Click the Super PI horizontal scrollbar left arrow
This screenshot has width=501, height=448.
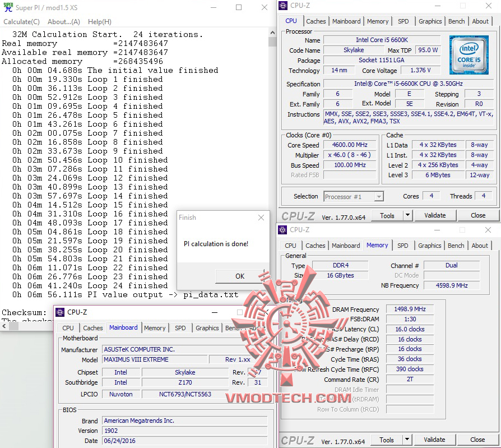coord(4,326)
